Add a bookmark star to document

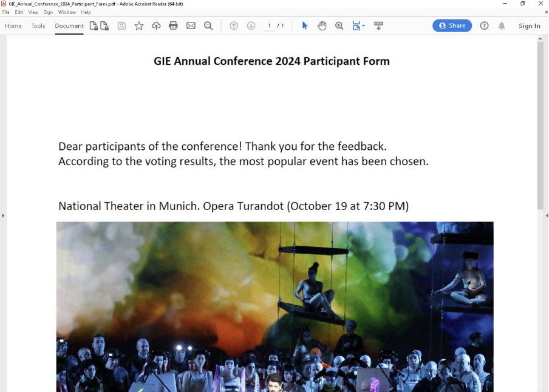(x=139, y=25)
